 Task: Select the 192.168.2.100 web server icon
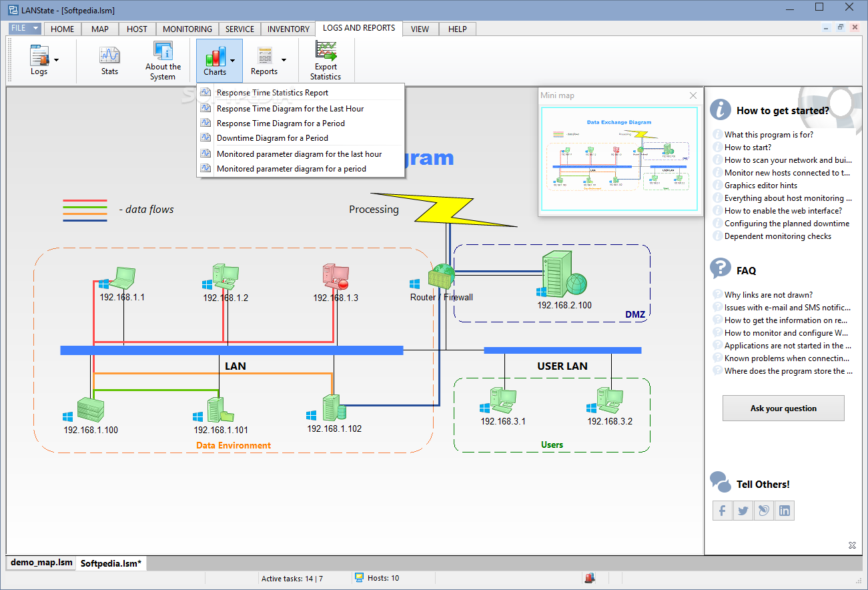click(564, 274)
